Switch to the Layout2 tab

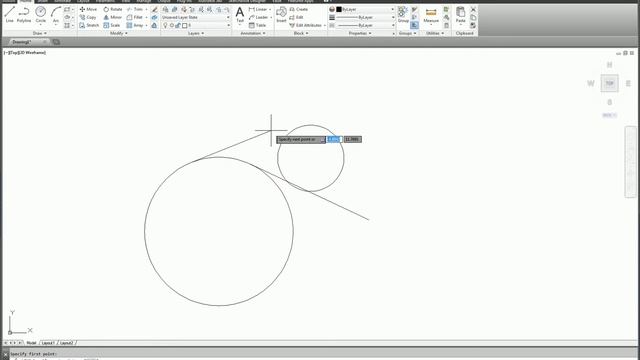click(67, 343)
